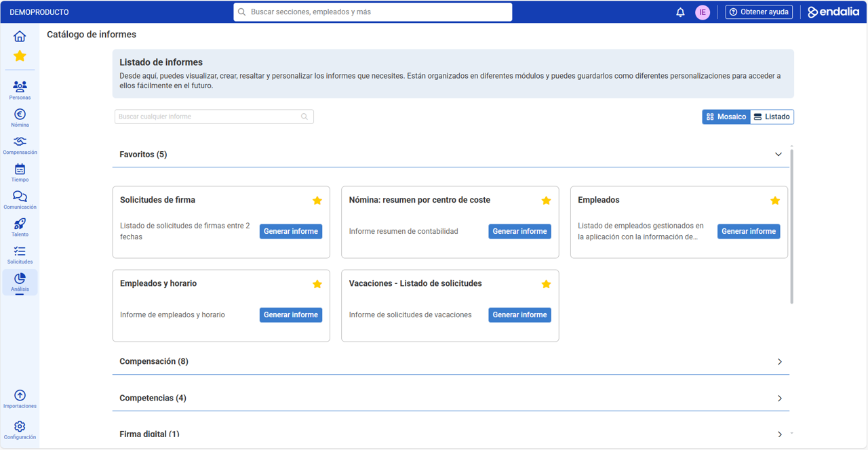Screen dimensions: 868x450
Task: Open the Personas section
Action: coord(20,90)
